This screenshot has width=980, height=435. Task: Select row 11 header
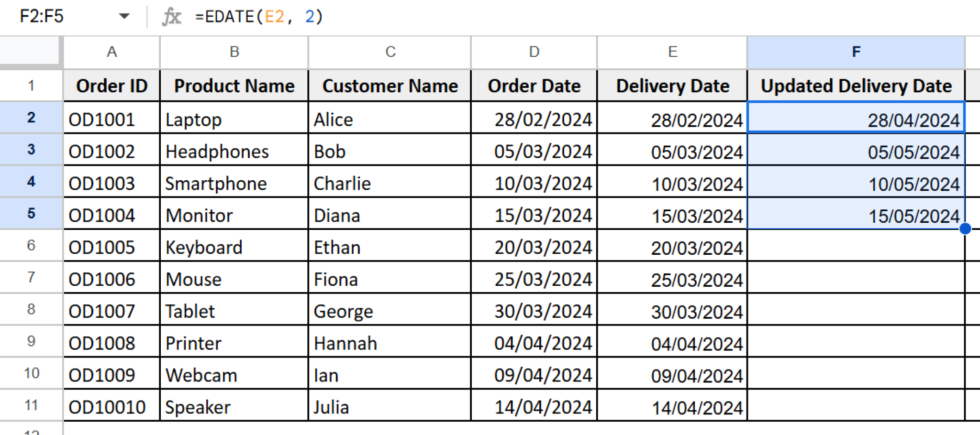point(31,406)
